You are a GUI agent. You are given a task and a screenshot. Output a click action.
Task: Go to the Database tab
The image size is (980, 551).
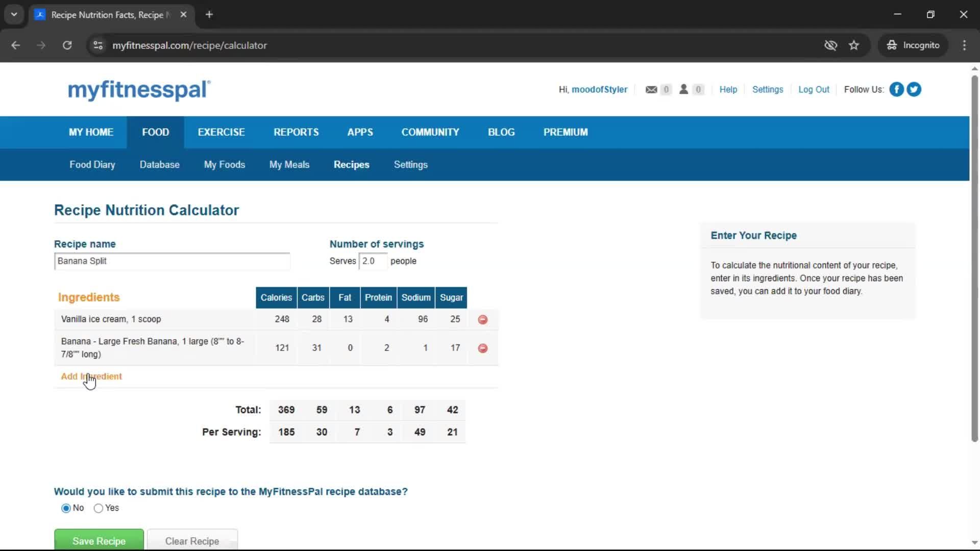[x=160, y=165]
